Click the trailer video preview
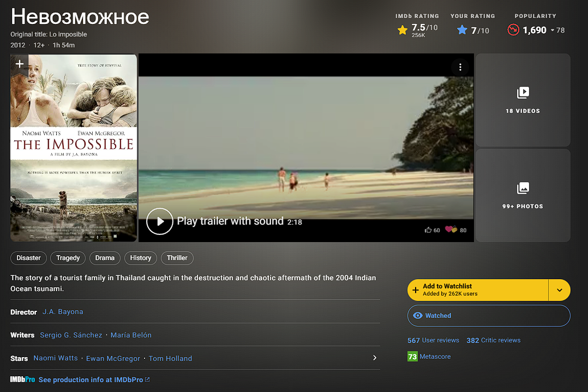Viewport: 588px width, 392px height. [306, 148]
